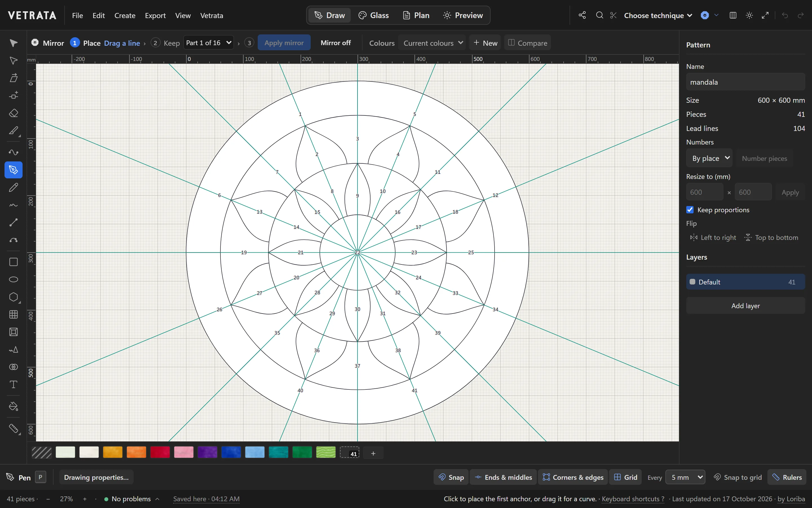Open the File menu
This screenshot has width=812, height=508.
tap(78, 16)
